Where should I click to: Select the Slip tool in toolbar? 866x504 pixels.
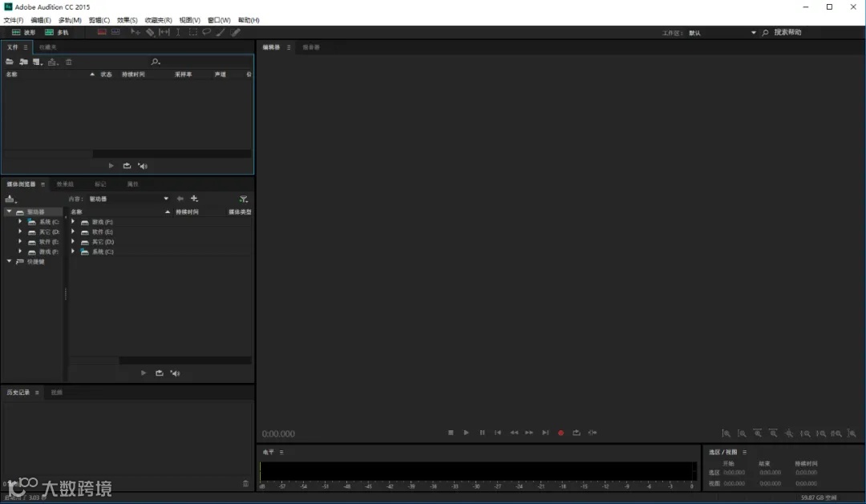point(164,32)
